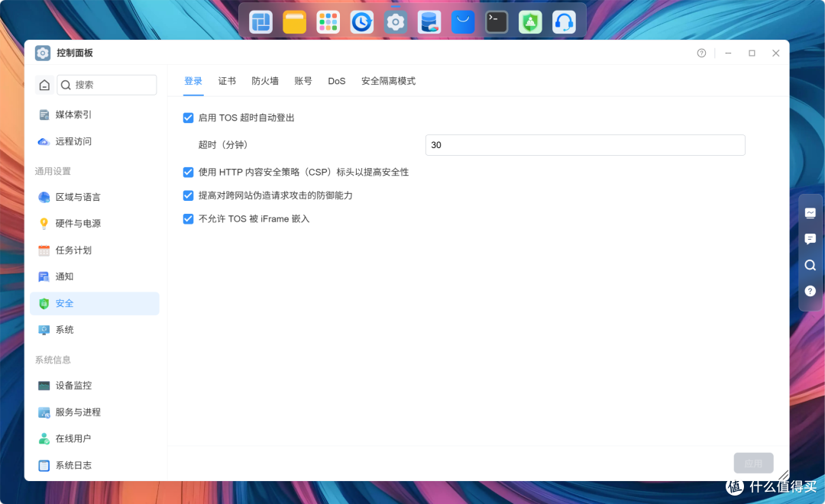Open the database storage dock icon
825x504 pixels.
429,22
